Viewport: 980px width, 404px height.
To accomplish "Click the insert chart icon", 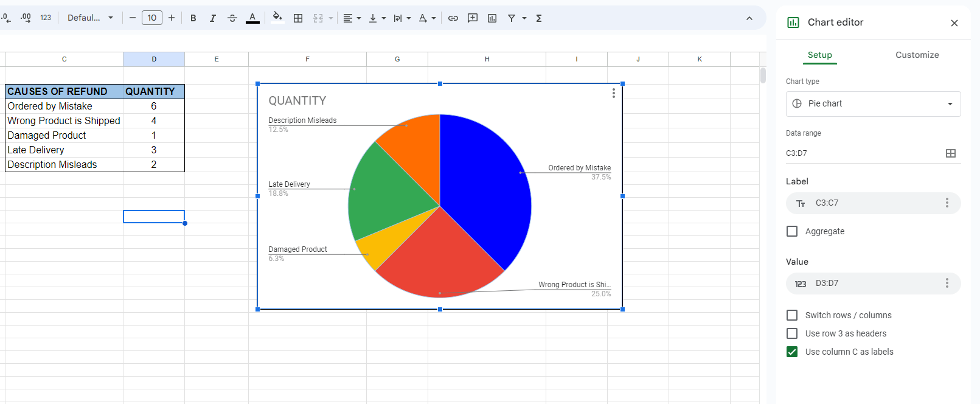I will [492, 18].
